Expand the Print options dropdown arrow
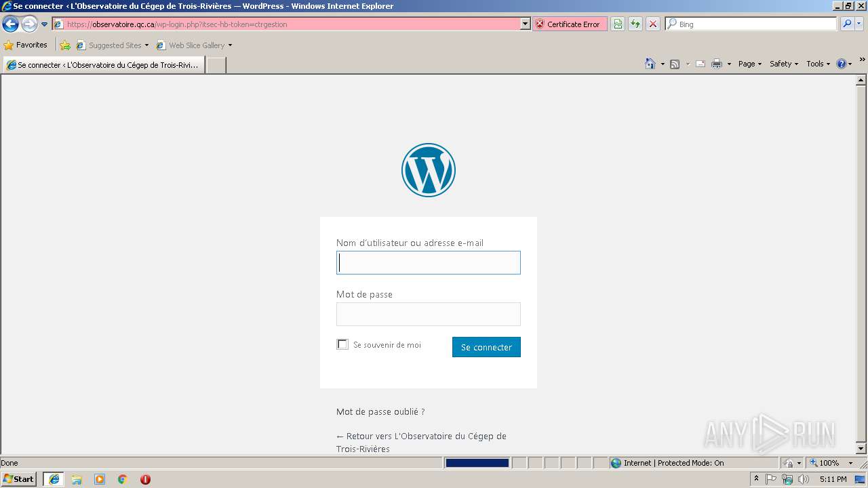Viewport: 868px width, 488px height. (x=729, y=64)
